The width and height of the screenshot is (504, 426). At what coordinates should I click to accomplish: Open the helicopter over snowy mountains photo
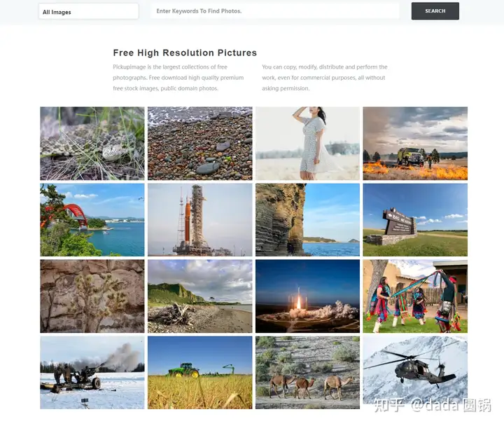[x=415, y=371]
